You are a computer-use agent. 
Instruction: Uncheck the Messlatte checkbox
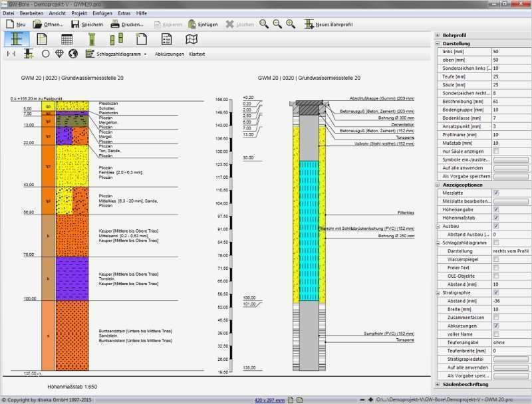coord(496,193)
